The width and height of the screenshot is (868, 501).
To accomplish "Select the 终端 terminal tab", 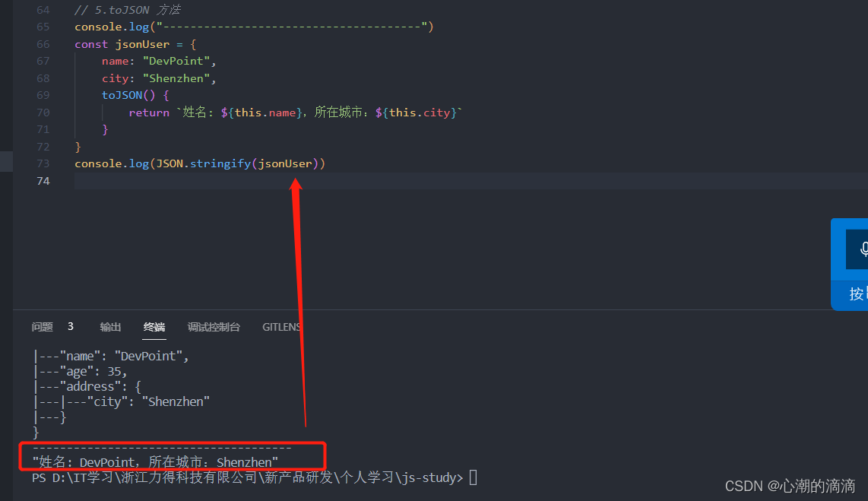I will point(154,327).
